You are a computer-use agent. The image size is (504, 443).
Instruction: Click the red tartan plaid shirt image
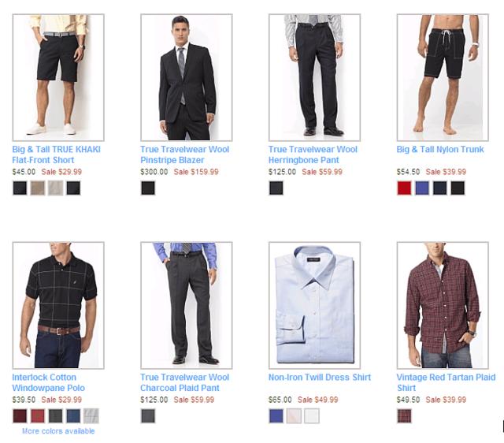(x=443, y=305)
